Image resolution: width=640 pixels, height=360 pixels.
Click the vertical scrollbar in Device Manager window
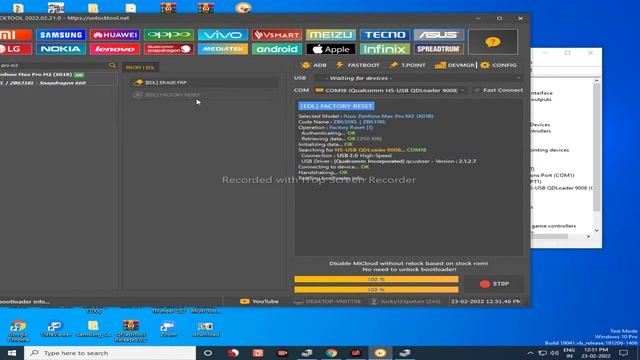pyautogui.click(x=596, y=155)
